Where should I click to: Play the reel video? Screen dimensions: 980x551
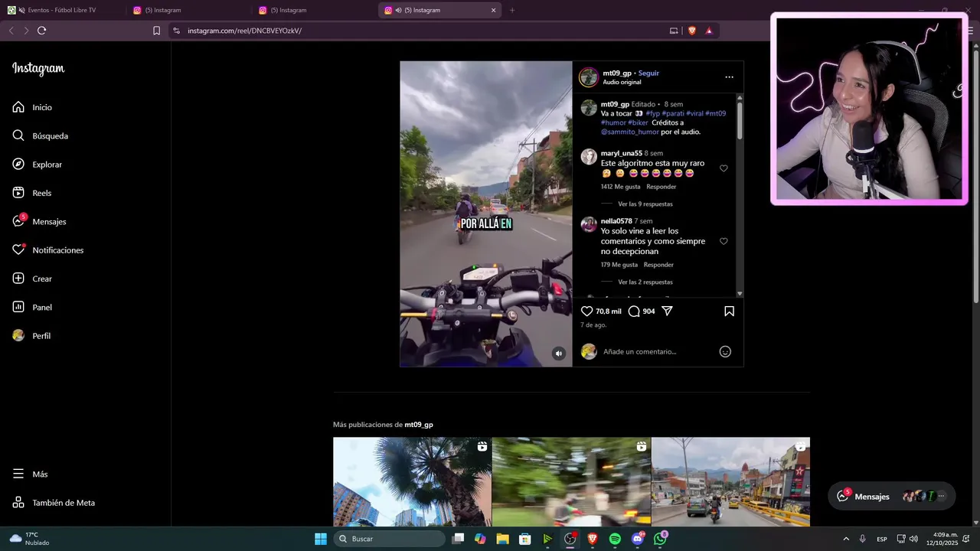(x=486, y=214)
